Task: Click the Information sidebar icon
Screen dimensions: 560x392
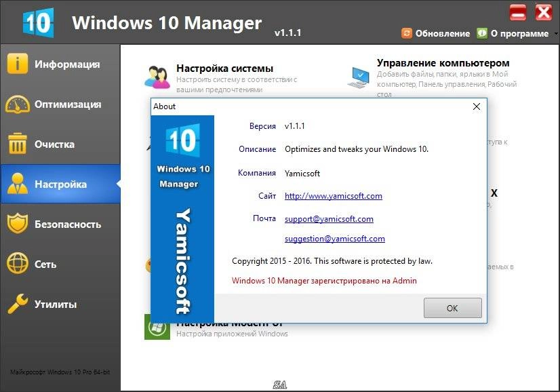Action: click(17, 64)
